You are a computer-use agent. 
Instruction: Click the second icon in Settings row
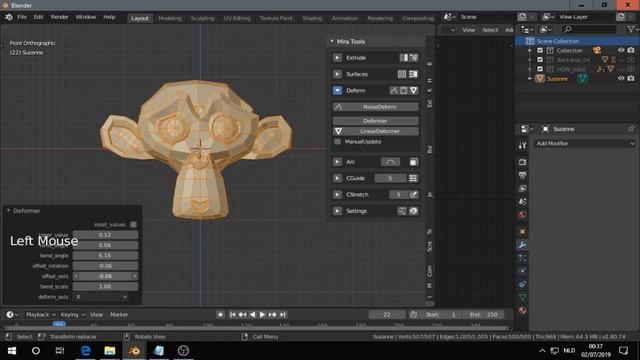click(x=413, y=211)
